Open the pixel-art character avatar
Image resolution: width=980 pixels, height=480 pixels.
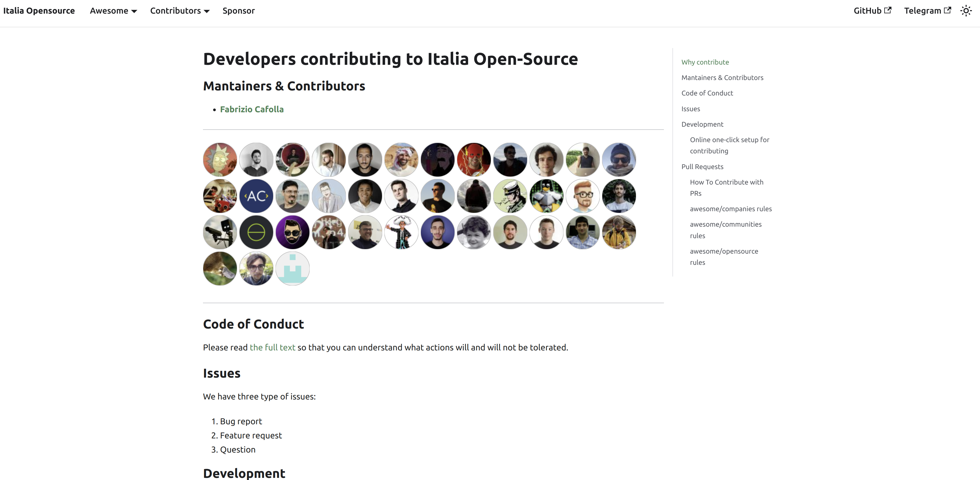[401, 232]
